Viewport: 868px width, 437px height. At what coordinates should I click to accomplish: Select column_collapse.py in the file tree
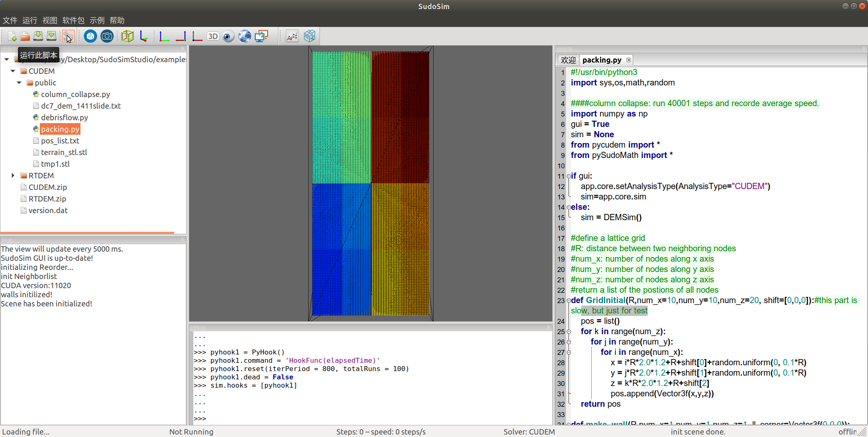pyautogui.click(x=75, y=94)
